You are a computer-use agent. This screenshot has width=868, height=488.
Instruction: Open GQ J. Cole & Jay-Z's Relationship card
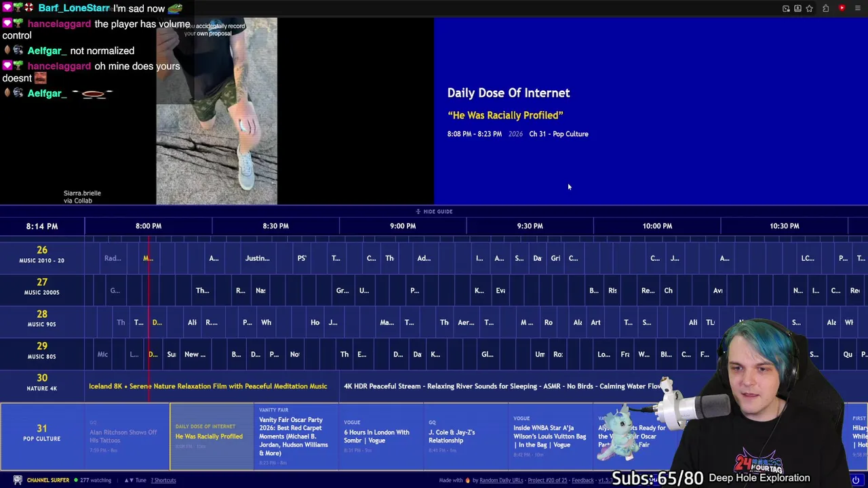tap(466, 436)
